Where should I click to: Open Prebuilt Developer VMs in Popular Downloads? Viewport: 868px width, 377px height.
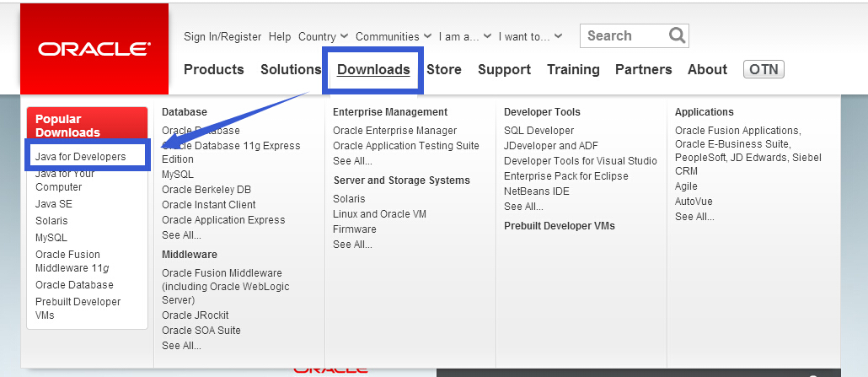(78, 308)
